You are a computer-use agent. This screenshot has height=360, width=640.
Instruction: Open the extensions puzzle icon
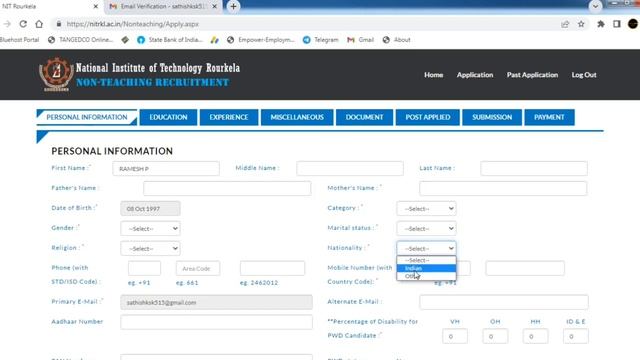click(601, 24)
